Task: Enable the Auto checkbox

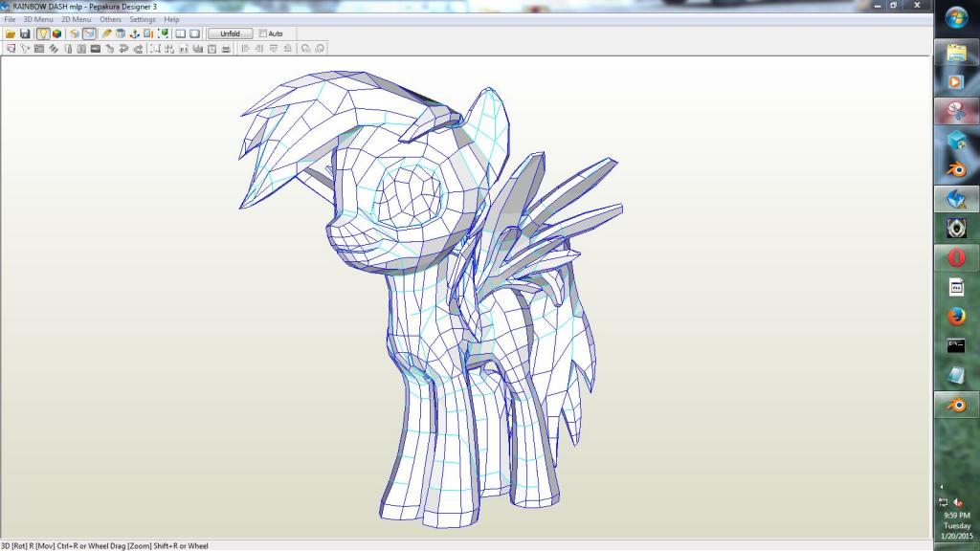Action: pos(262,33)
